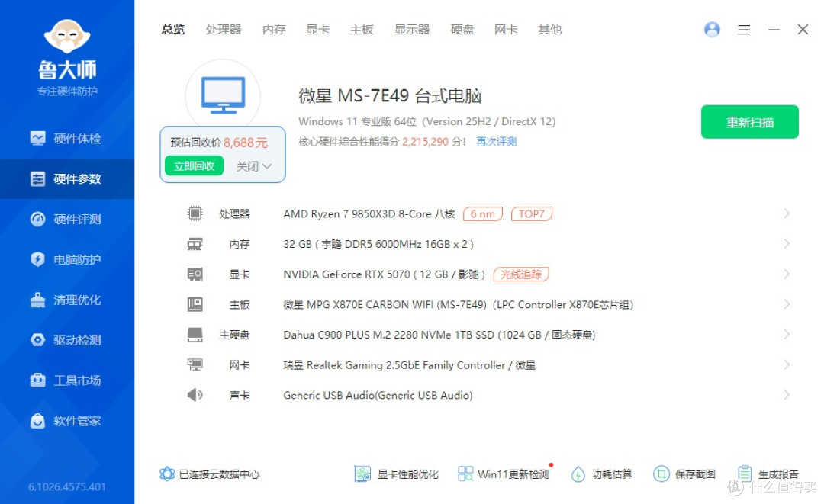Click the processor chip icon
Screen dimensions: 824x504
[x=195, y=213]
